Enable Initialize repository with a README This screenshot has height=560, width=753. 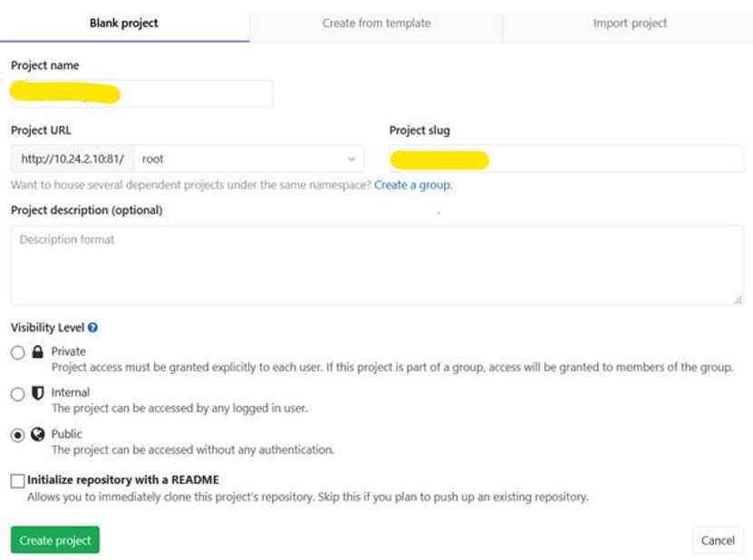coord(18,480)
